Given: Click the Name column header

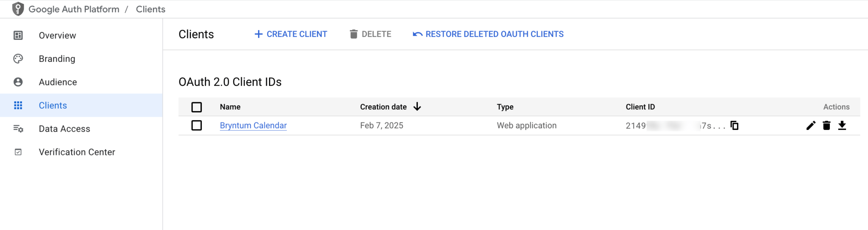Looking at the screenshot, I should (230, 107).
